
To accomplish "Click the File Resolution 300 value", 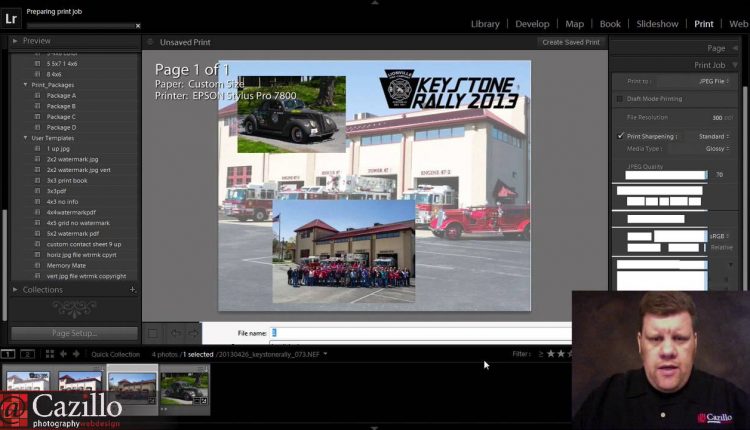I will click(717, 118).
